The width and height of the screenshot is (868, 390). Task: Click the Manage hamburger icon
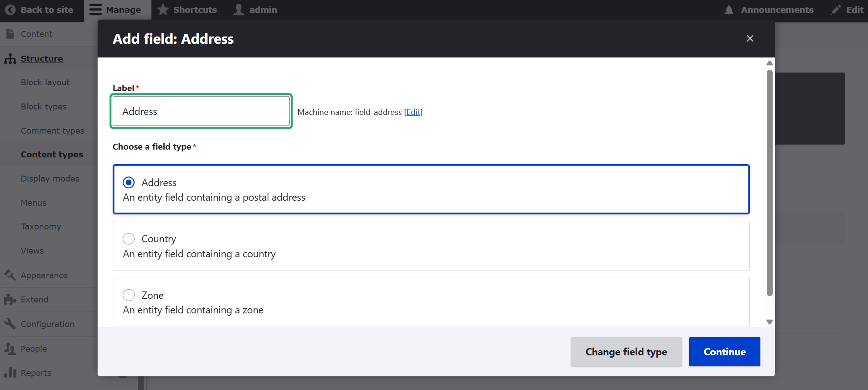point(95,10)
